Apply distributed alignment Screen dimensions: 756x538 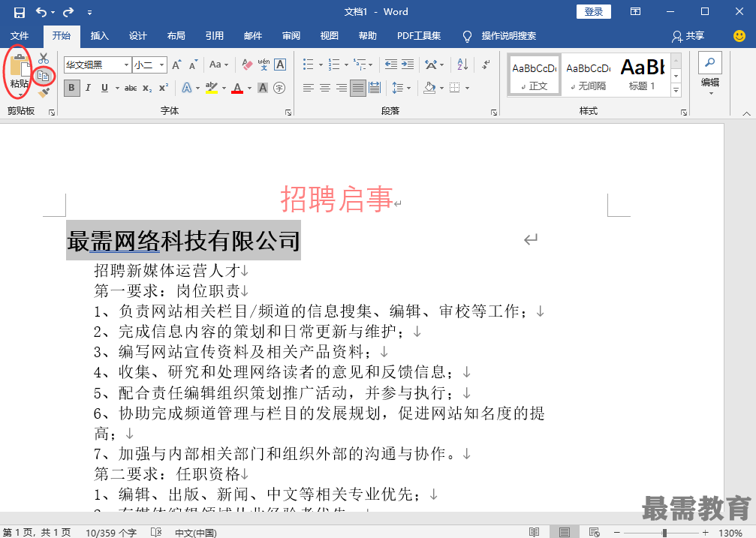click(x=375, y=88)
